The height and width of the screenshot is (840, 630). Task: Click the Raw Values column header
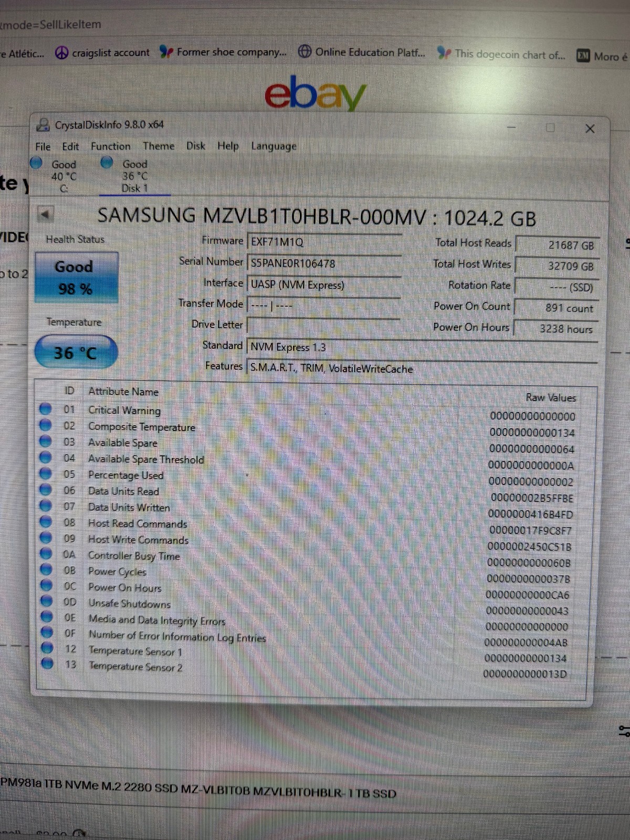pyautogui.click(x=551, y=397)
